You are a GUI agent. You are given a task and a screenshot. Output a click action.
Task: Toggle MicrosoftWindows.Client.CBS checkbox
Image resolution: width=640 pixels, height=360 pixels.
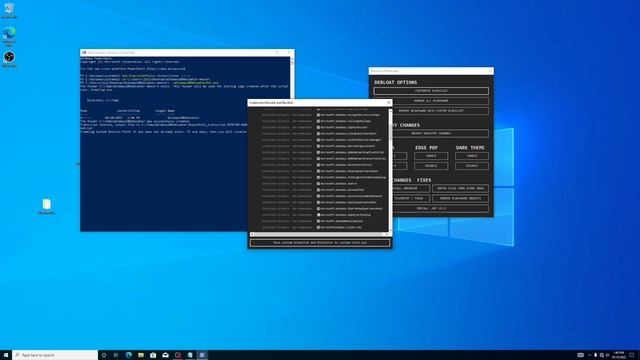tap(318, 227)
